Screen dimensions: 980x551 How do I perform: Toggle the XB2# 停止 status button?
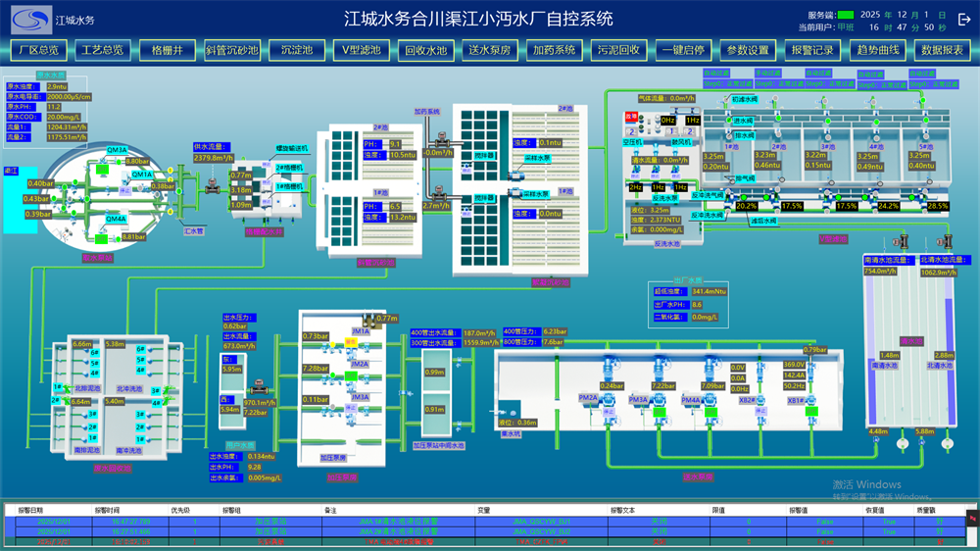(x=760, y=412)
